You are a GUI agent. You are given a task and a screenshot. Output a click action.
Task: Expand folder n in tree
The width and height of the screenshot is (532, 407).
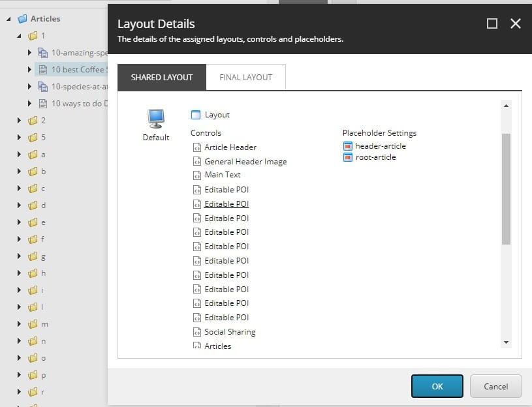pyautogui.click(x=19, y=341)
